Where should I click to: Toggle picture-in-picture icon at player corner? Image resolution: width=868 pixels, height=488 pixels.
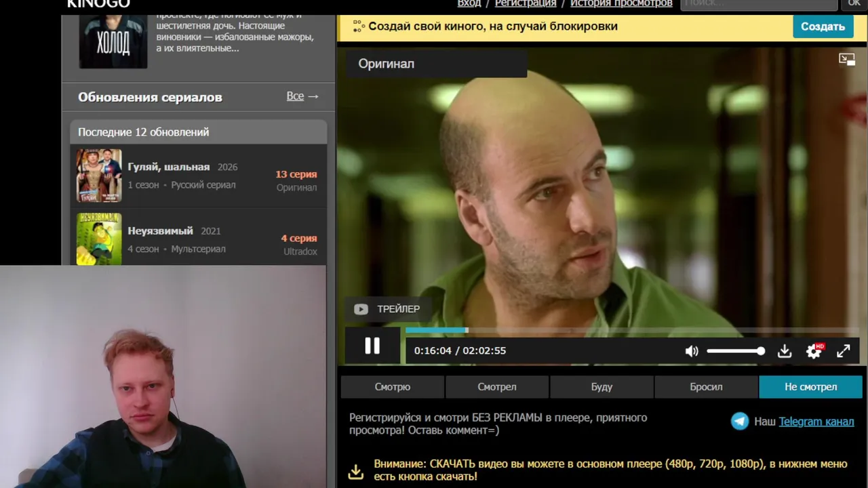pyautogui.click(x=847, y=60)
